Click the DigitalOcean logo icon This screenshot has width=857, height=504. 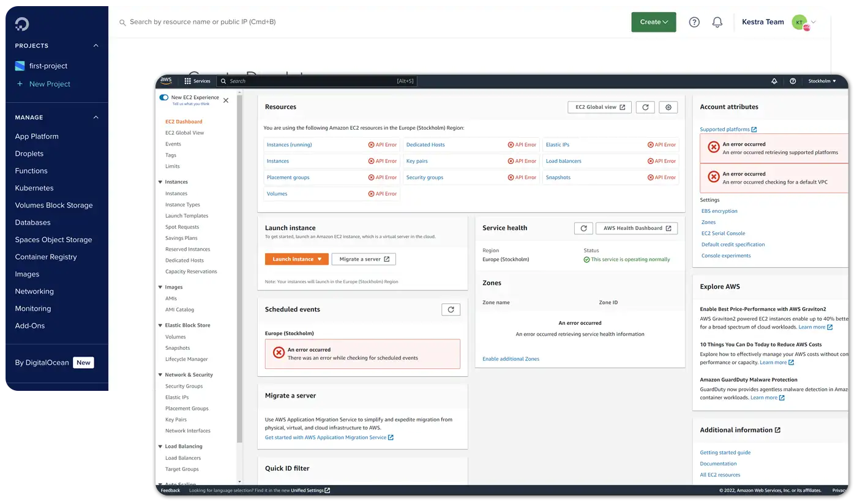point(22,24)
